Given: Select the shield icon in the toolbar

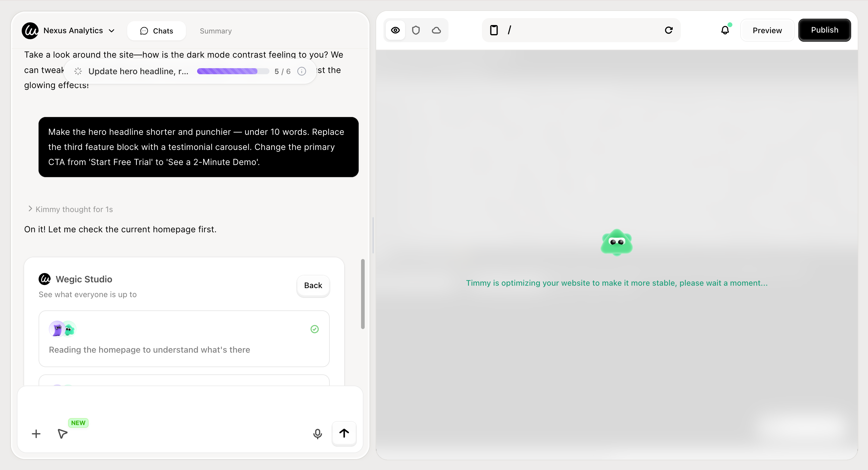Looking at the screenshot, I should coord(416,30).
